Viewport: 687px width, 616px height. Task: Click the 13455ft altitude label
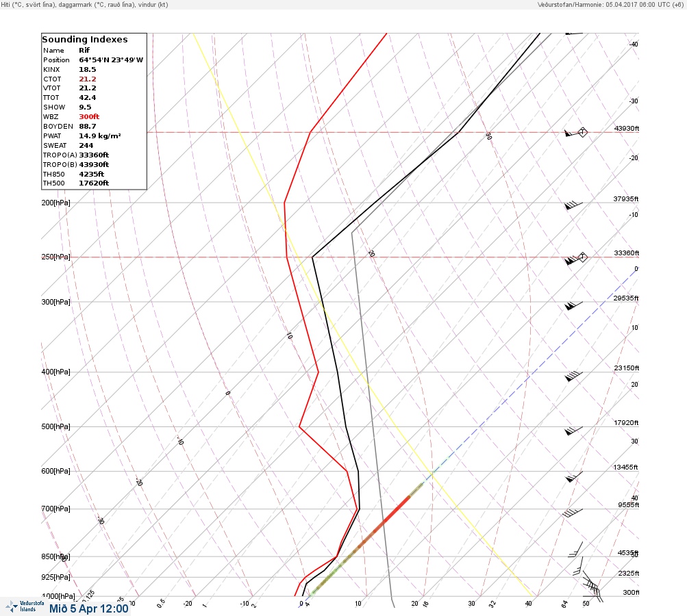(625, 467)
